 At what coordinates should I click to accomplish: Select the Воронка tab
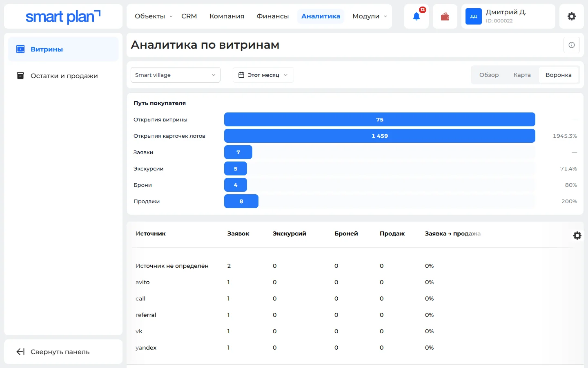[x=559, y=75]
